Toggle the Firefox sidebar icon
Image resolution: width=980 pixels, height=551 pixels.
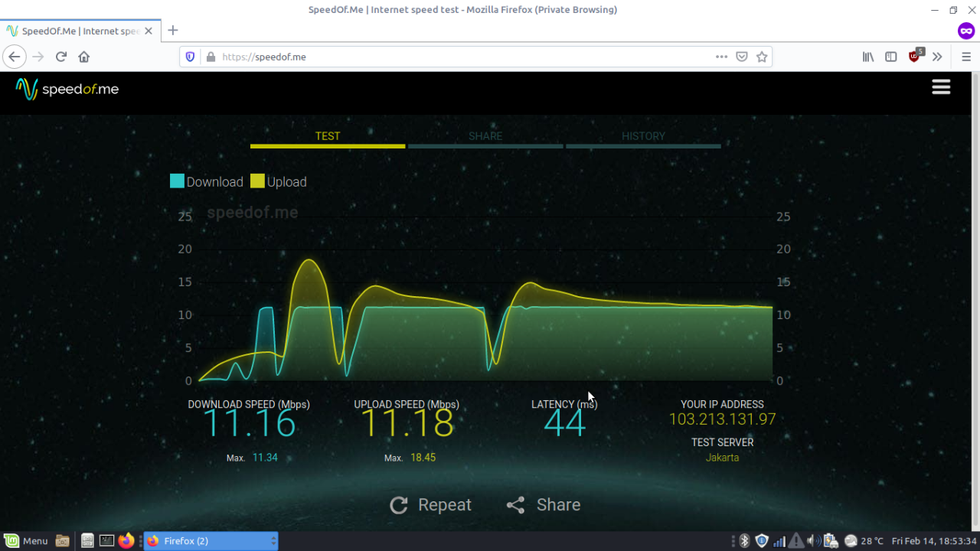(x=891, y=57)
